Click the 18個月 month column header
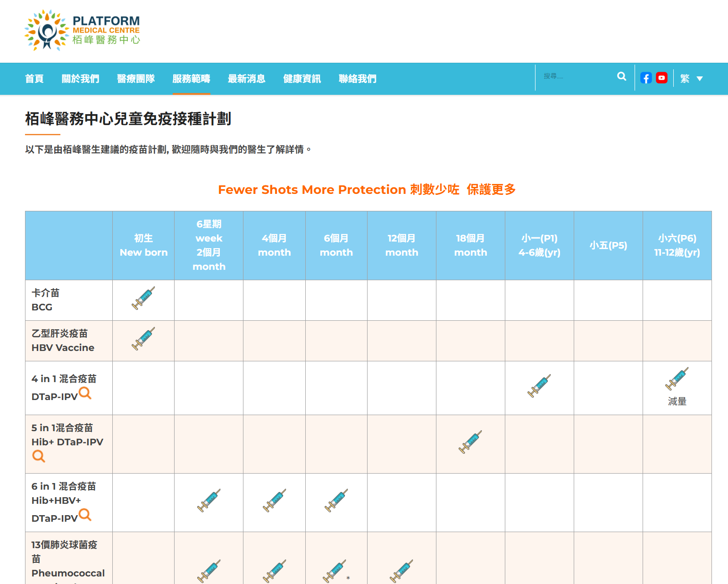Image resolution: width=728 pixels, height=584 pixels. pyautogui.click(x=470, y=245)
